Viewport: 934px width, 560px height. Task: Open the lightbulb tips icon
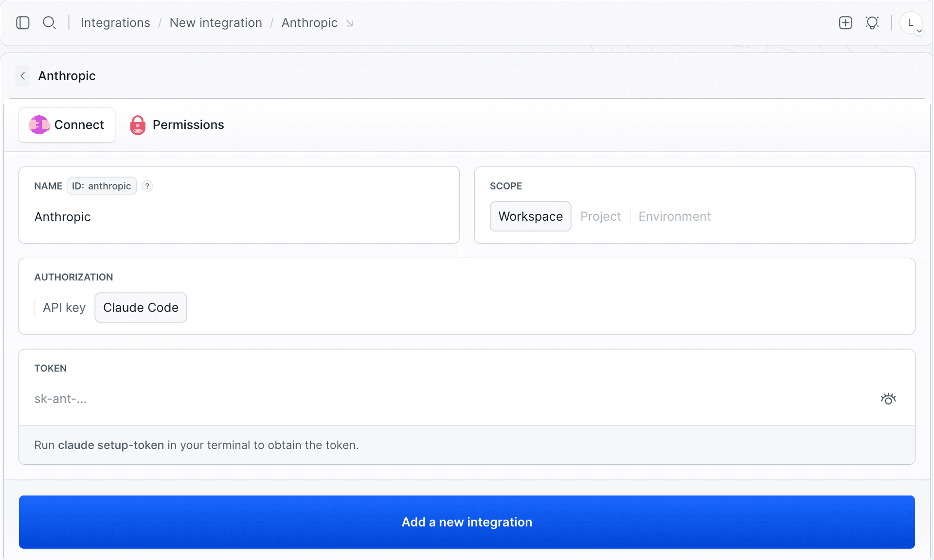tap(872, 23)
